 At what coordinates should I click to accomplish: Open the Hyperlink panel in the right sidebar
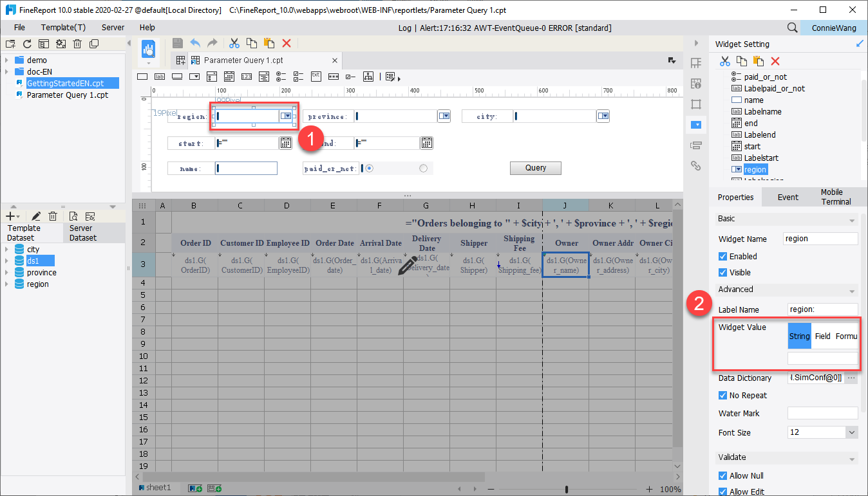tap(696, 165)
